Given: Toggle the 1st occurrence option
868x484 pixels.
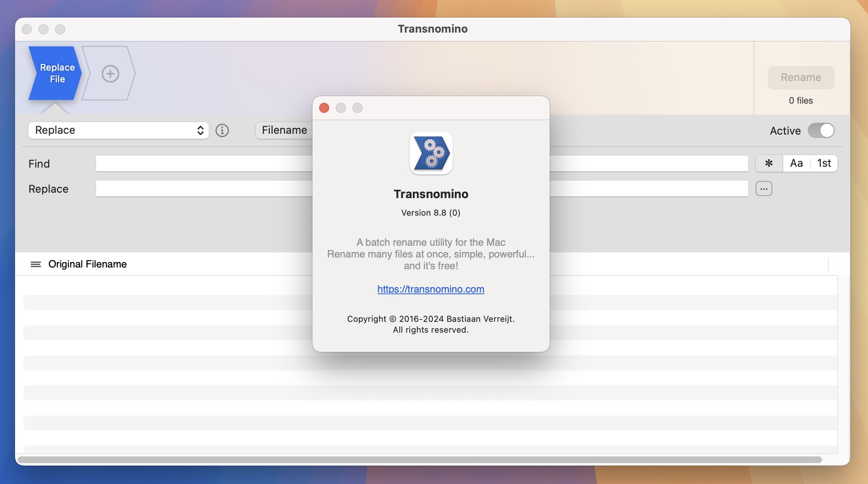Looking at the screenshot, I should point(824,163).
